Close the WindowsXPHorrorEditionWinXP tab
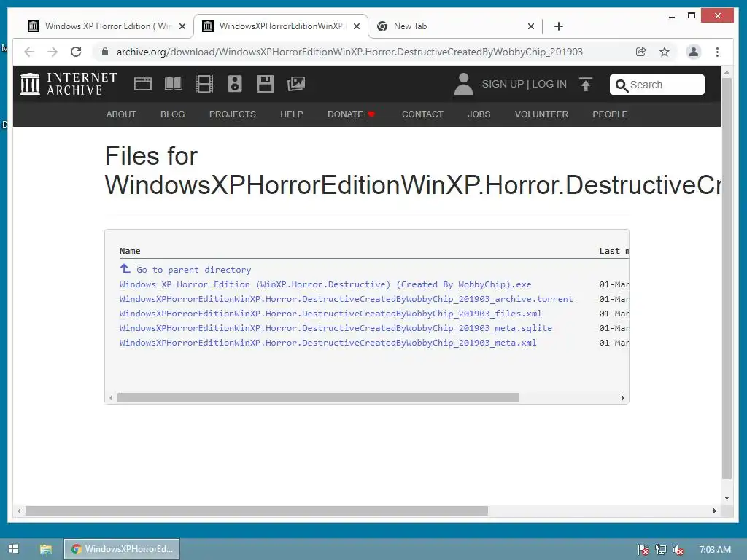This screenshot has height=560, width=747. point(356,27)
